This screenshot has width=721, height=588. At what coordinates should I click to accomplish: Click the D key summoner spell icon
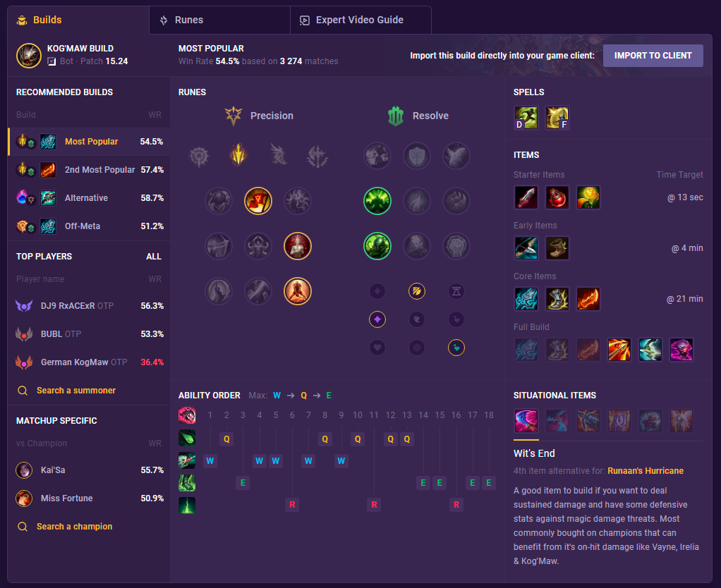[526, 118]
